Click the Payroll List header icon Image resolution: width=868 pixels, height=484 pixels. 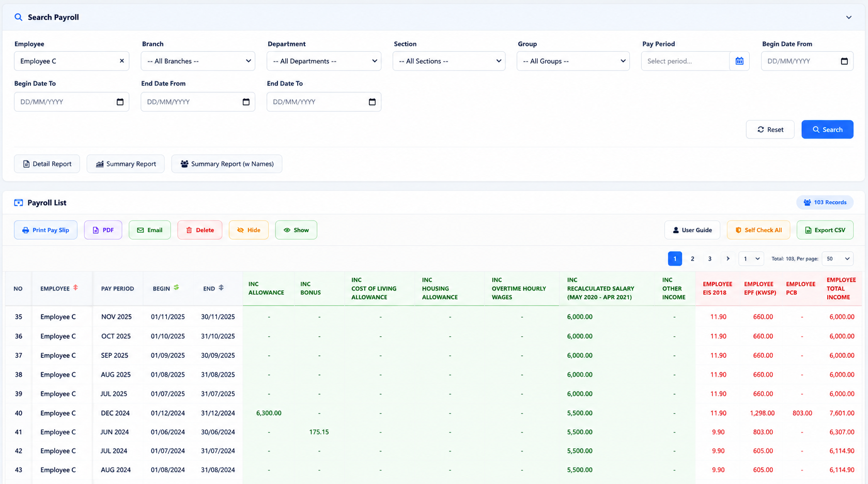19,203
